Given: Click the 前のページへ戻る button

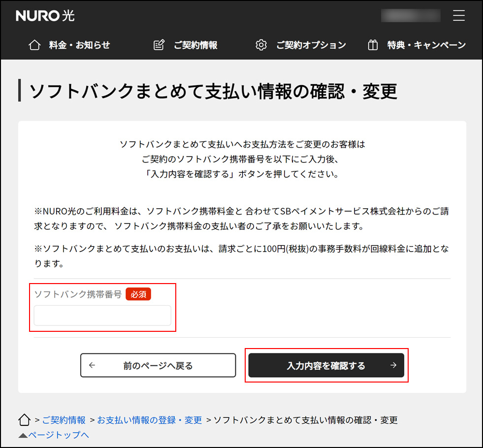Looking at the screenshot, I should [x=158, y=365].
